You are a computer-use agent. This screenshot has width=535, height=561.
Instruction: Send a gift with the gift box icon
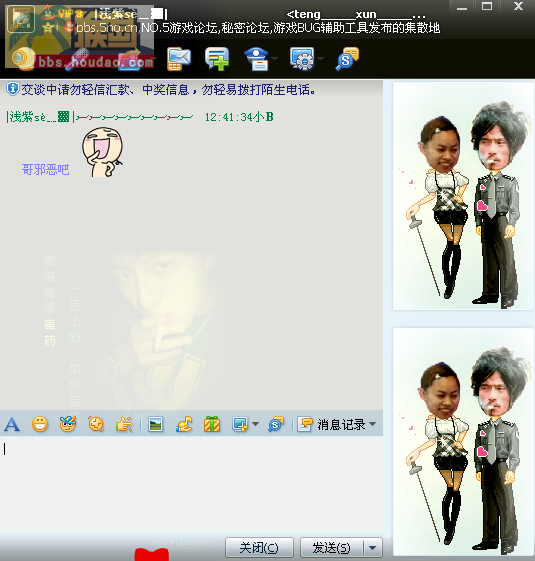(x=212, y=425)
